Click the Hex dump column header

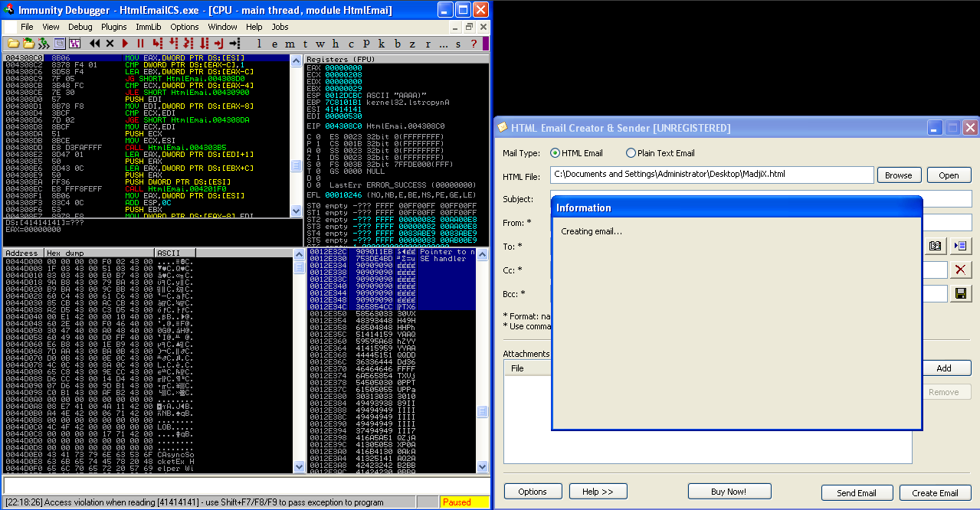pos(99,253)
